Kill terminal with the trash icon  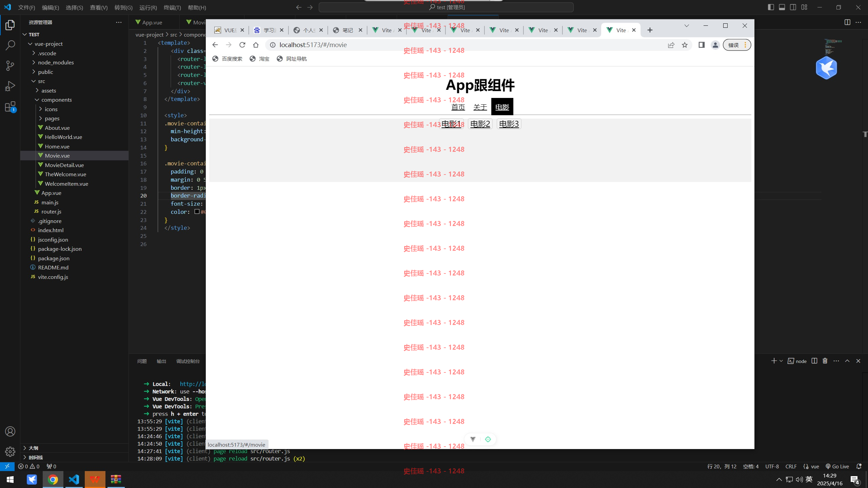[x=825, y=361]
